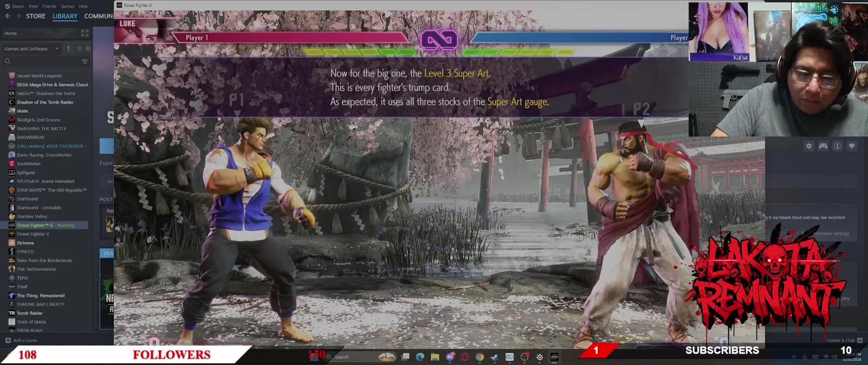This screenshot has height=365, width=868.
Task: Open controller configuration icon
Action: point(823,146)
